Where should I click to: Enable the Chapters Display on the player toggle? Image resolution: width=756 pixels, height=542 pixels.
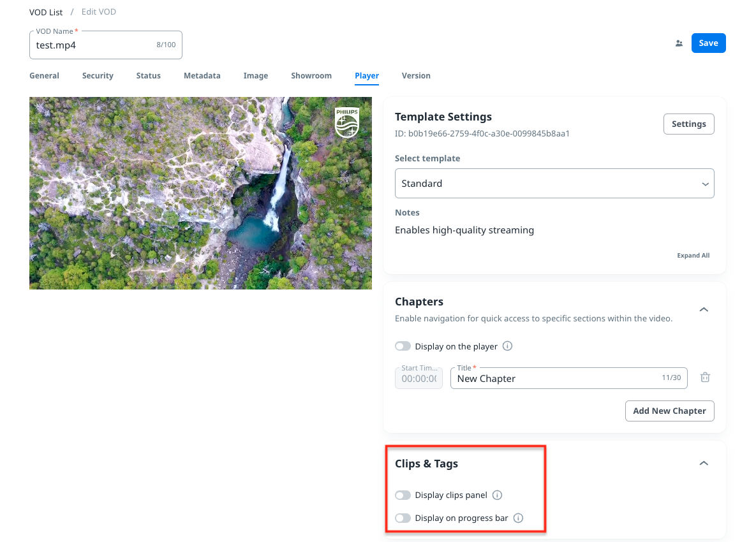click(403, 346)
